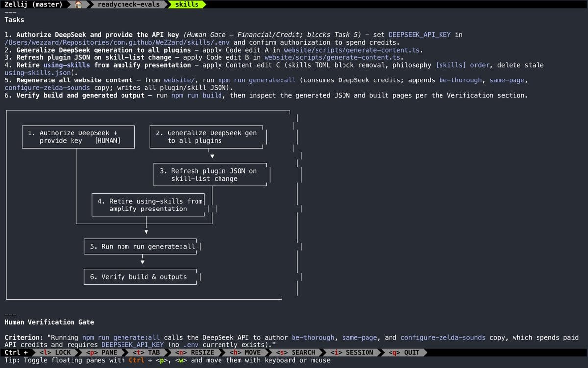Click the 'Authorize DeepSeek + provide key' box
The width and height of the screenshot is (588, 368).
tap(74, 137)
